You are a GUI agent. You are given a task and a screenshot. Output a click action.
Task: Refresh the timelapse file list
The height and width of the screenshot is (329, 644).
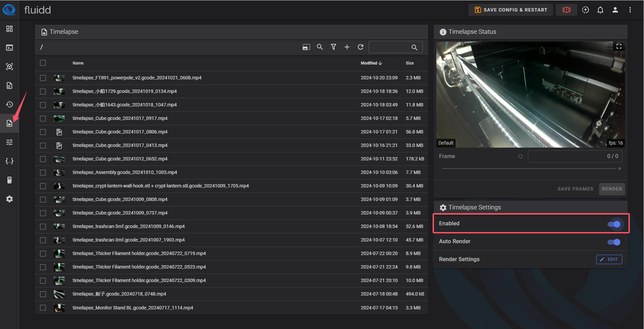(361, 47)
